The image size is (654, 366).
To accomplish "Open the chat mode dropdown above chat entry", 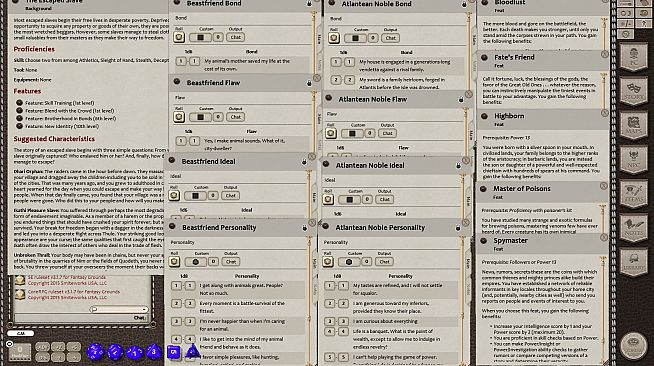I will [x=119, y=309].
